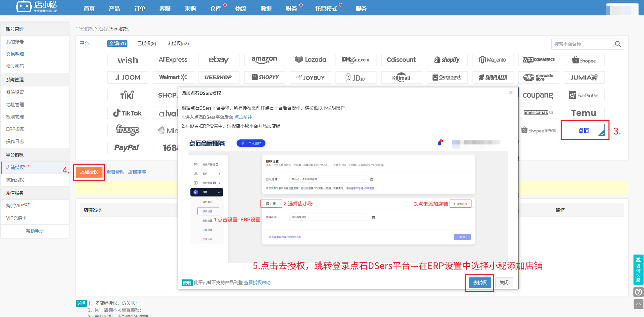Select the Gearbest platform logo

(x=447, y=78)
